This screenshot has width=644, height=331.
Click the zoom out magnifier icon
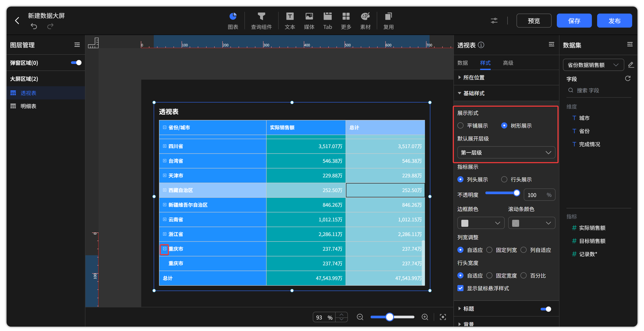point(360,317)
